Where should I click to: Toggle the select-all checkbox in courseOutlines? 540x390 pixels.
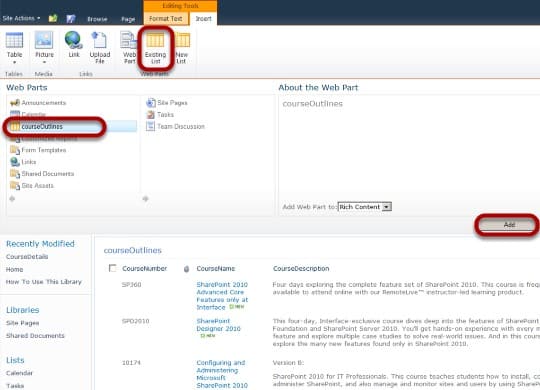click(112, 268)
